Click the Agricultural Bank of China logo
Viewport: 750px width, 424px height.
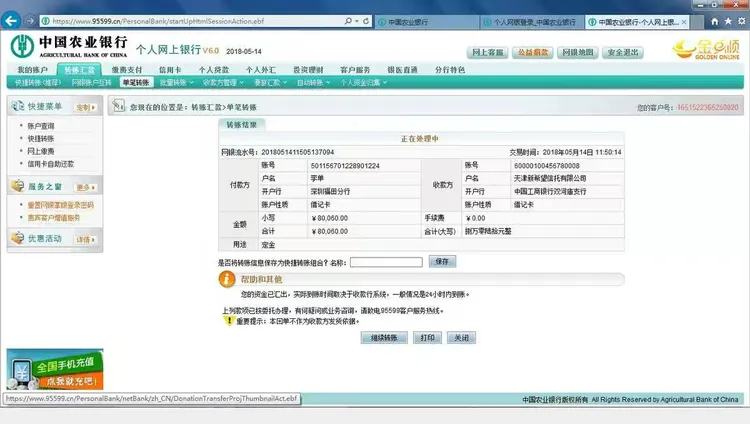tap(69, 46)
